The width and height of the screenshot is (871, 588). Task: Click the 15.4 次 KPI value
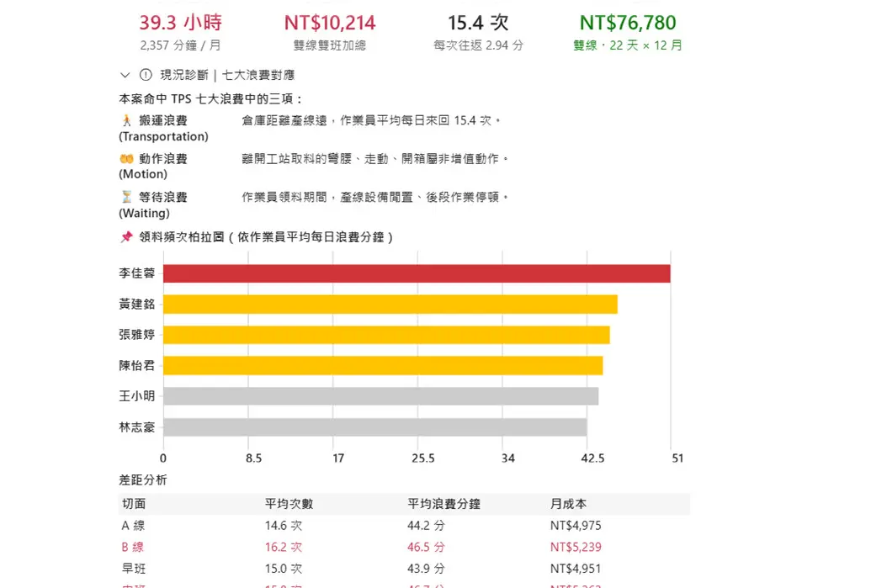pyautogui.click(x=478, y=23)
